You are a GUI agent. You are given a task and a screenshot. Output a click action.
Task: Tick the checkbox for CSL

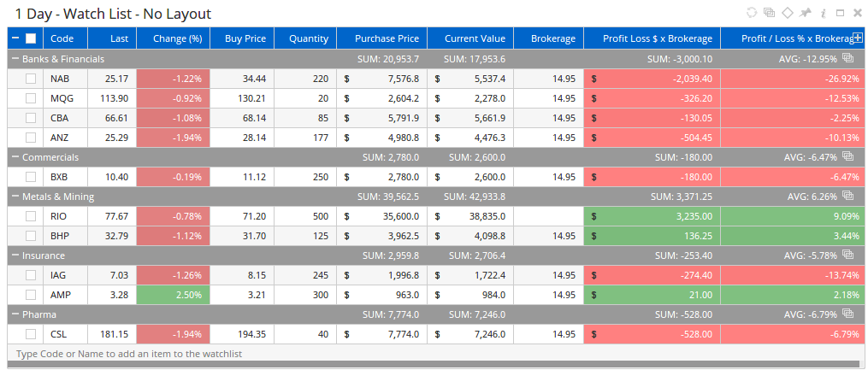[x=31, y=334]
